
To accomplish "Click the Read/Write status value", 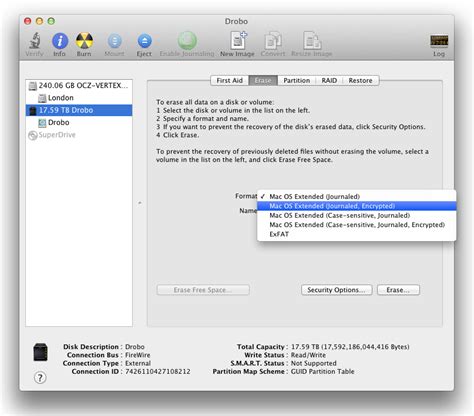I will point(308,355).
